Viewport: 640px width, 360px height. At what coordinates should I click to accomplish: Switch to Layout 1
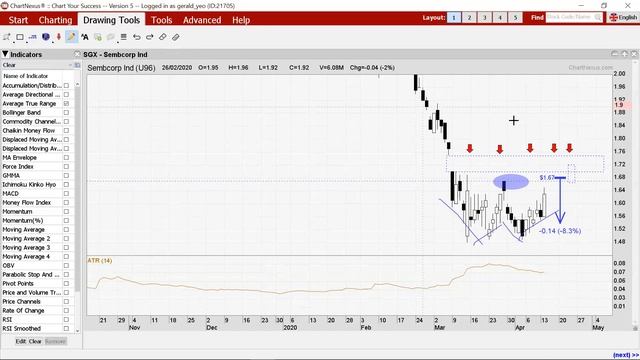click(454, 18)
